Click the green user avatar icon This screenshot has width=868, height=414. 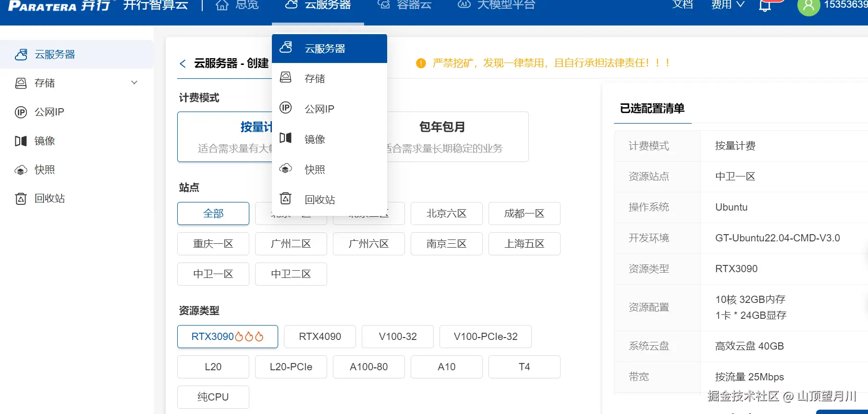[x=808, y=6]
